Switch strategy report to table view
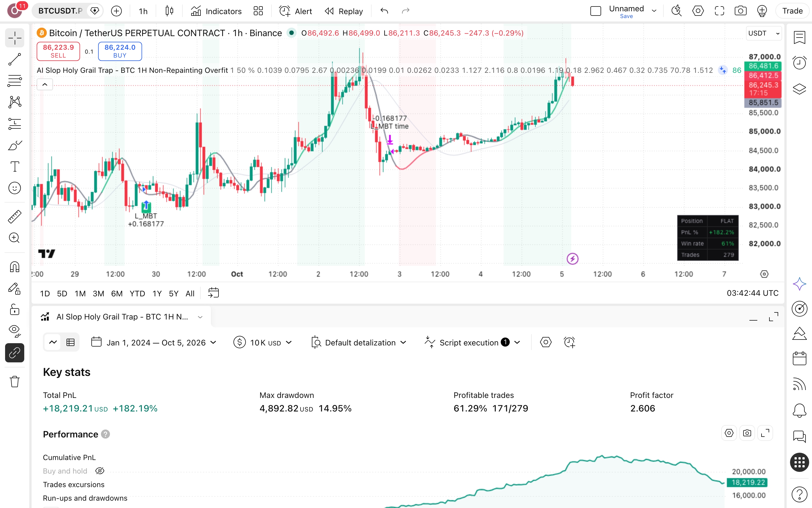This screenshot has width=812, height=508. [70, 342]
